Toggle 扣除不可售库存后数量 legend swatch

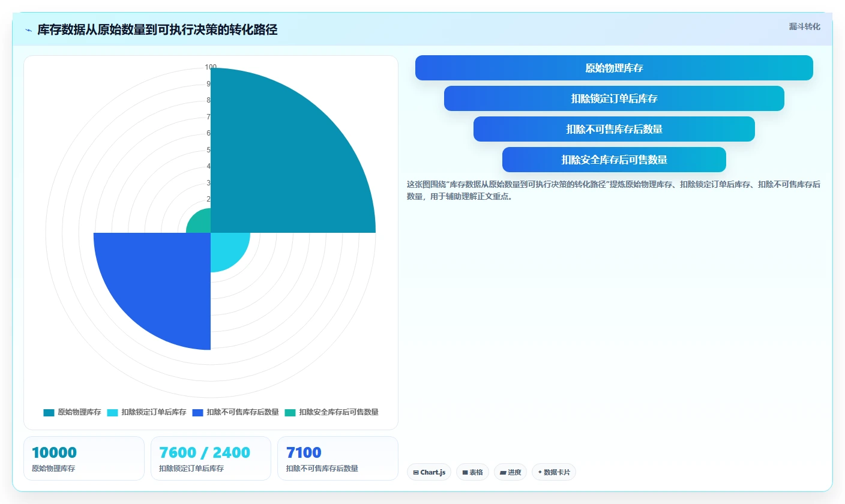click(x=197, y=412)
